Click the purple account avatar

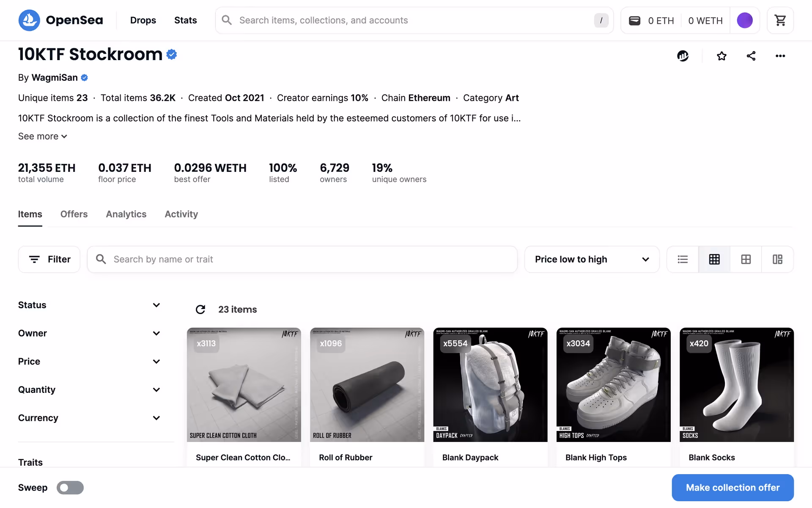tap(744, 20)
